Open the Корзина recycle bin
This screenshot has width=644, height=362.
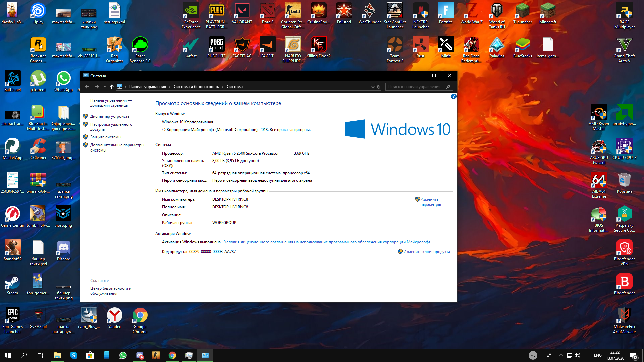click(x=624, y=183)
